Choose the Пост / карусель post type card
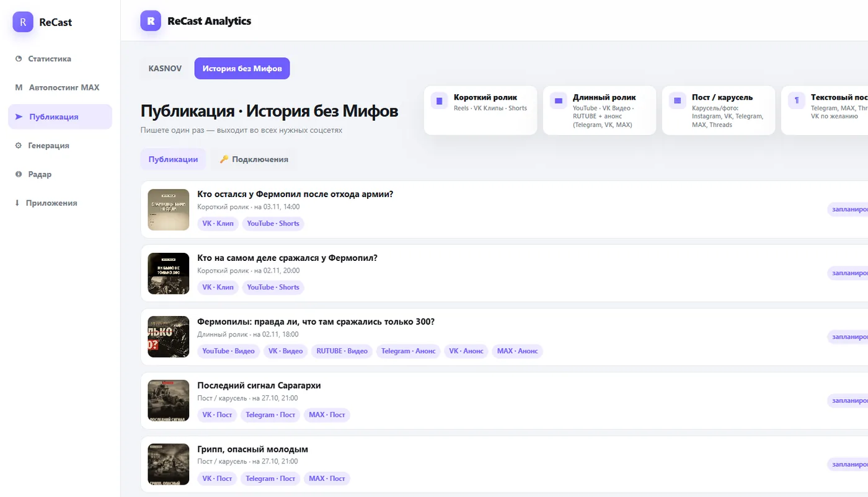The width and height of the screenshot is (868, 497). [719, 110]
